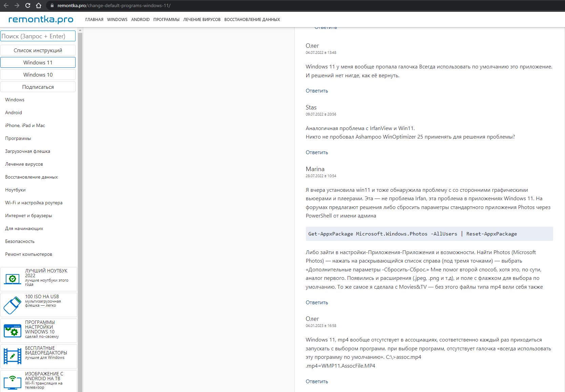Image resolution: width=565 pixels, height=392 pixels.
Task: Open browser home page icon
Action: [x=39, y=5]
